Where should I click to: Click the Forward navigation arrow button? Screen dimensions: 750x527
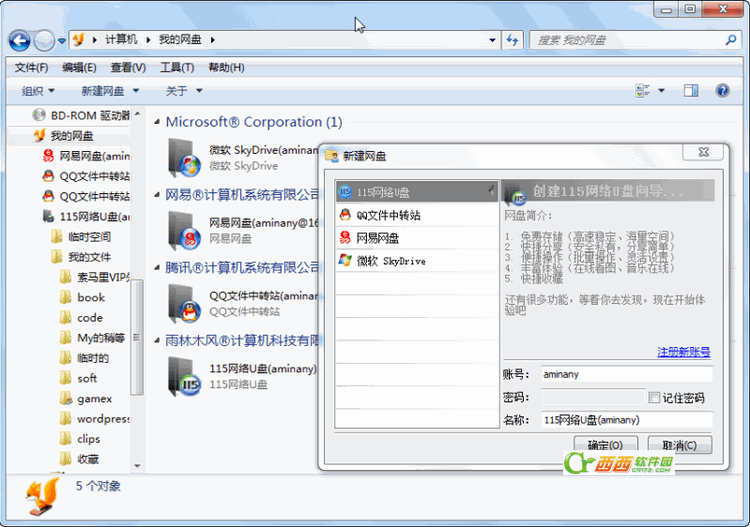44,40
